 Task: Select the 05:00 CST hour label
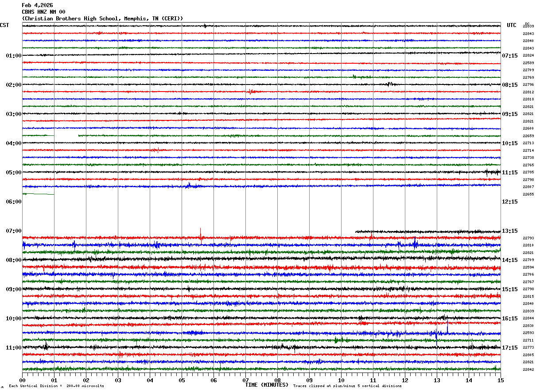pyautogui.click(x=14, y=173)
